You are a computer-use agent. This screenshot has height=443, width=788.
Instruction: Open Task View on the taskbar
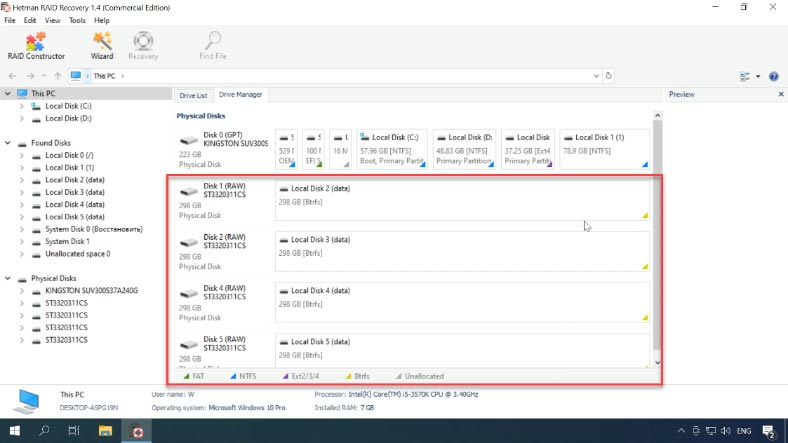coord(74,430)
